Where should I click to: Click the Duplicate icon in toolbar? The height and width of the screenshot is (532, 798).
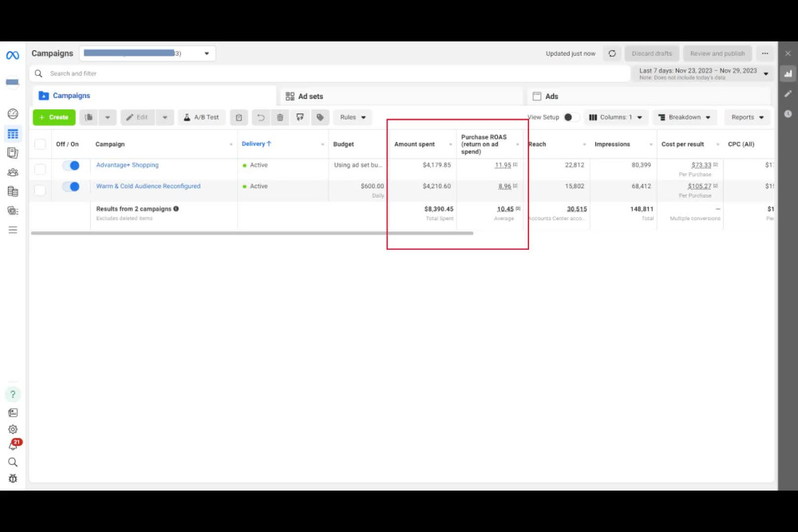[x=89, y=117]
